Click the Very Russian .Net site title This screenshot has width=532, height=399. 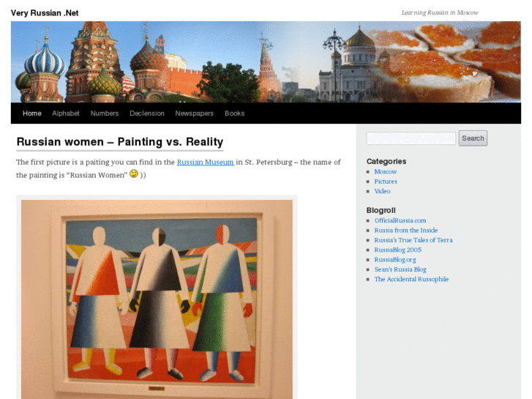45,13
